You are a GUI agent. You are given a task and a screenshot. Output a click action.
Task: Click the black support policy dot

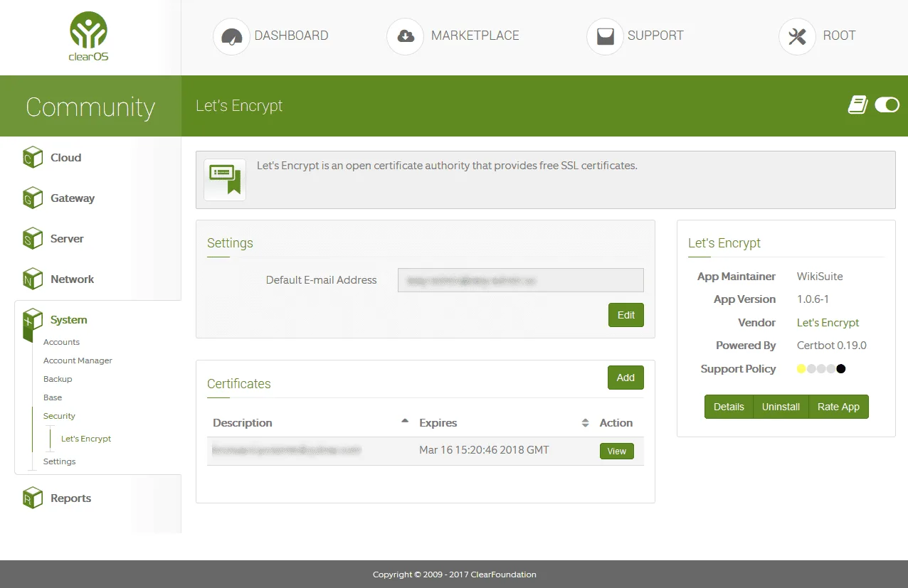(841, 369)
